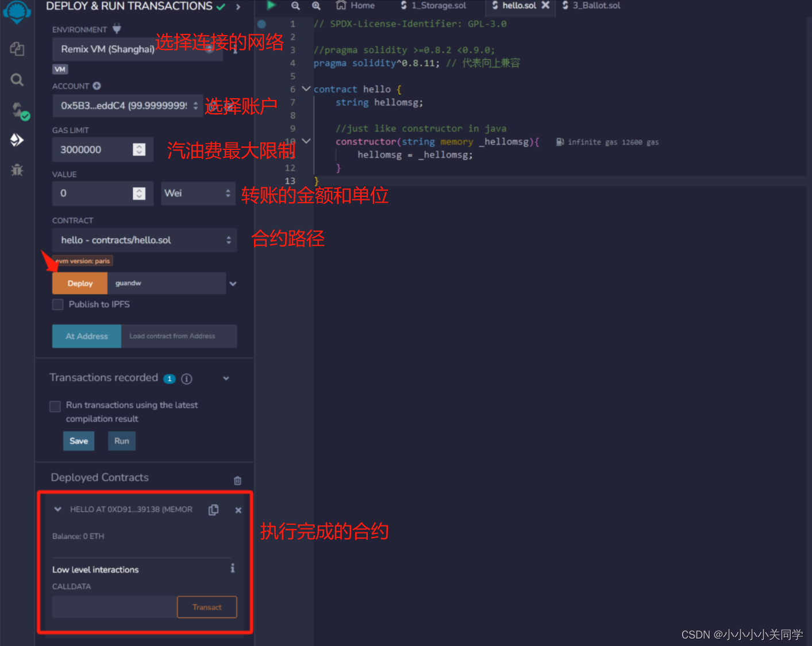Adjust the value stepper arrows
The width and height of the screenshot is (812, 646).
click(x=139, y=194)
